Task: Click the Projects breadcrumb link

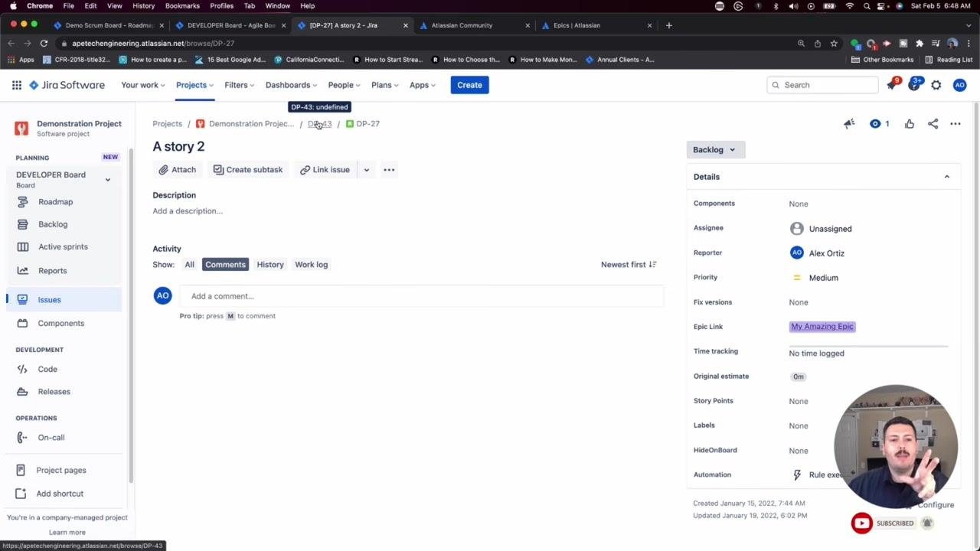Action: (167, 124)
